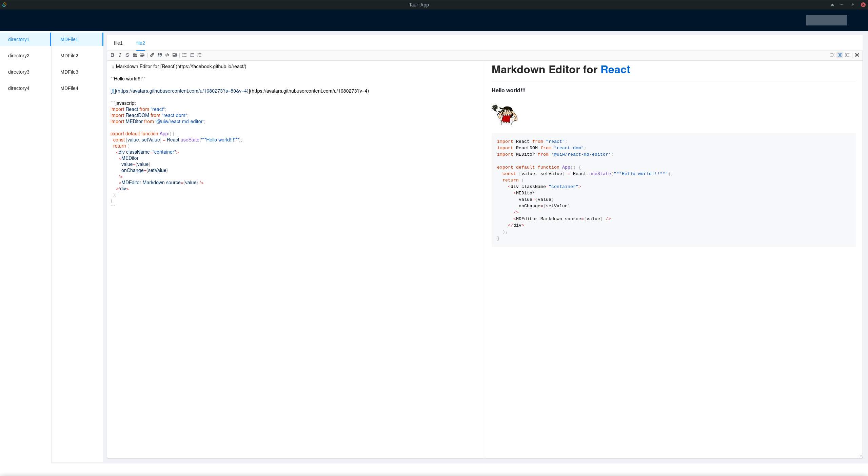This screenshot has height=476, width=868.
Task: Click the Tauri app icon in title bar
Action: [4, 5]
